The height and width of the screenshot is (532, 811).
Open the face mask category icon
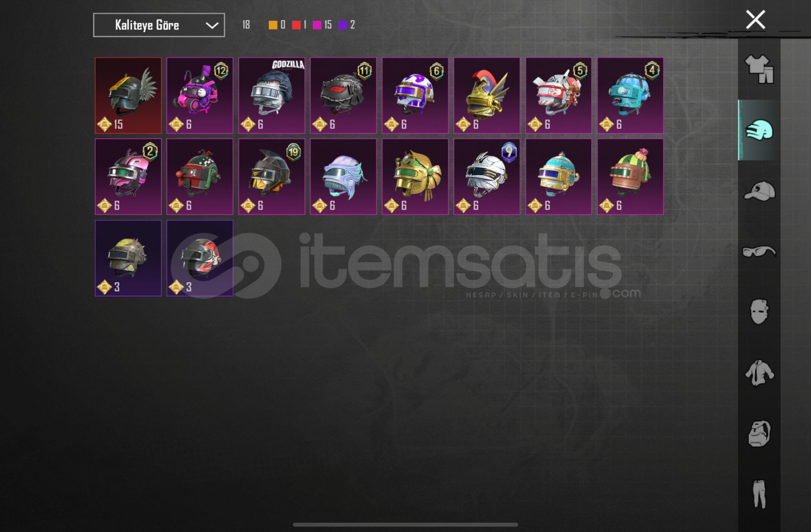point(759,312)
